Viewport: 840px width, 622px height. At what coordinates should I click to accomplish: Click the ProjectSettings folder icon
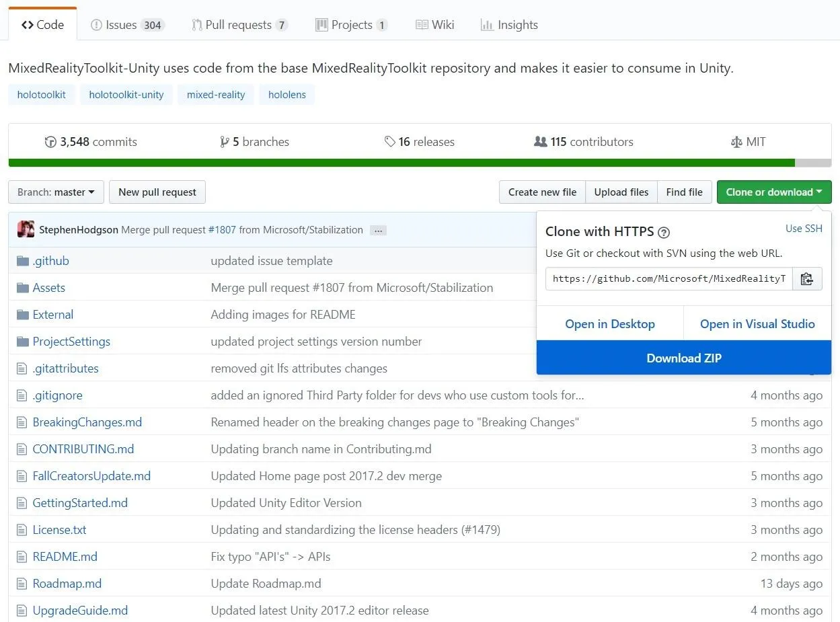tap(23, 342)
